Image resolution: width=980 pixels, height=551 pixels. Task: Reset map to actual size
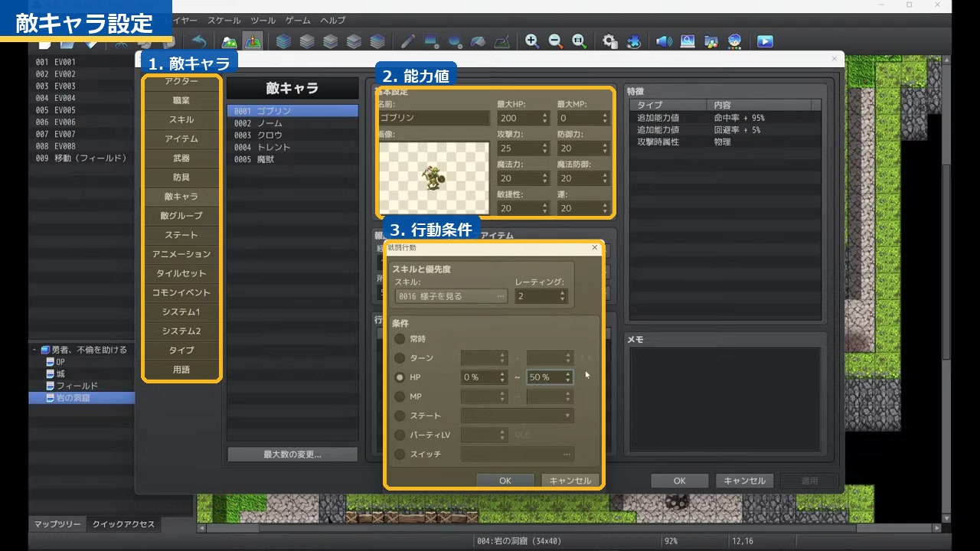click(x=579, y=41)
